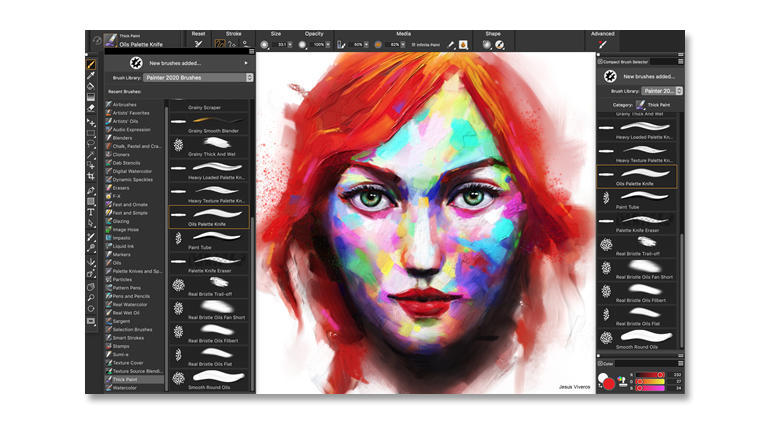Select the Rotate Page tool in toolbox
Image resolution: width=770 pixels, height=433 pixels.
(91, 308)
